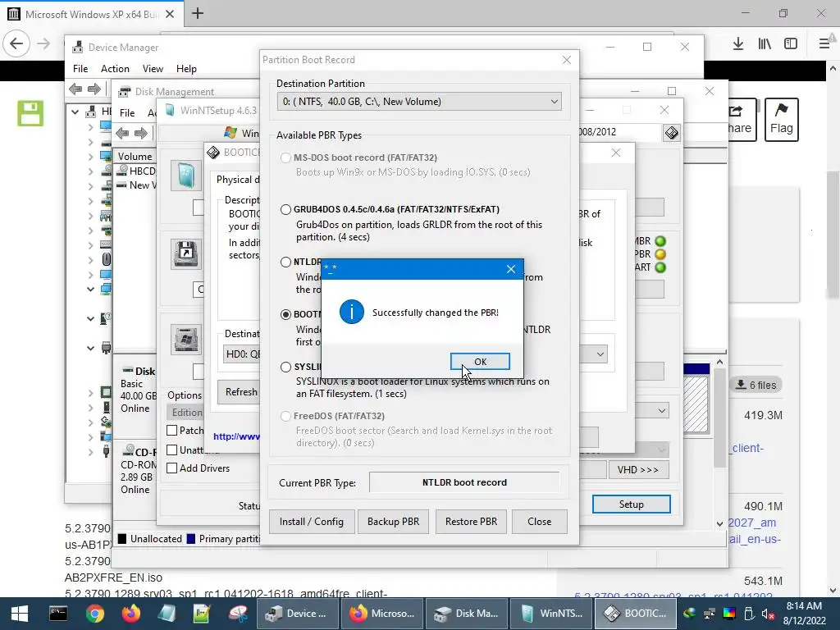Open the http://www link in BOOTICE

(x=237, y=436)
